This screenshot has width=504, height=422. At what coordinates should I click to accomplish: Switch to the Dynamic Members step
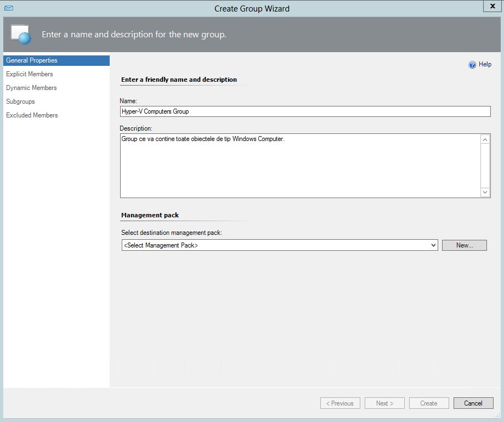click(x=31, y=88)
